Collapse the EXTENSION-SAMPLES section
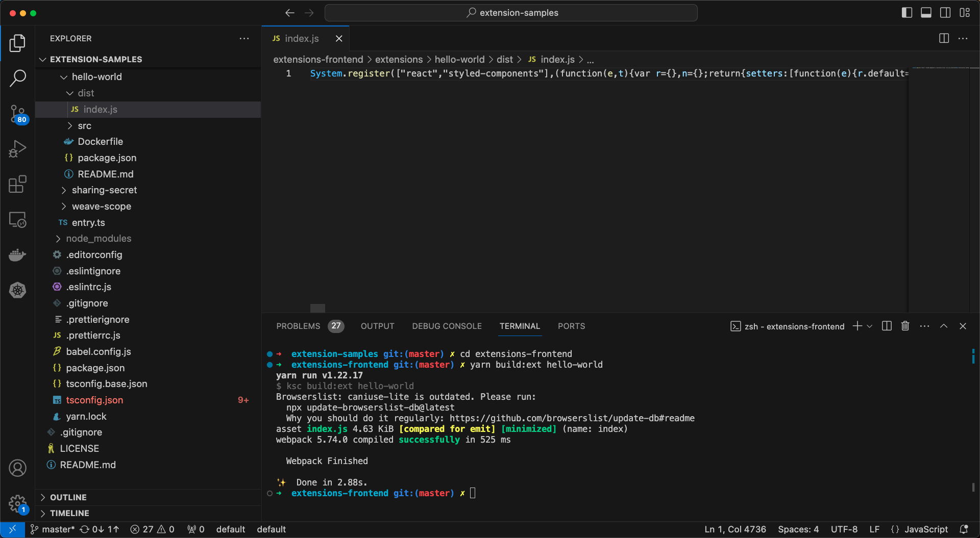Viewport: 980px width, 538px height. coord(148,59)
